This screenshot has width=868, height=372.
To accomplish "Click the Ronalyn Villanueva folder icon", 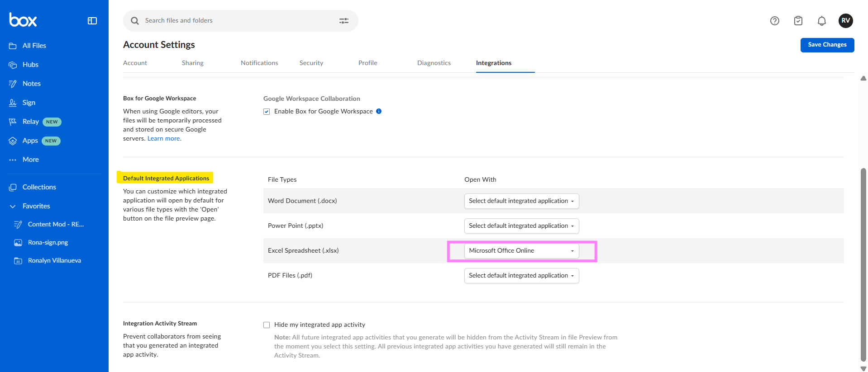I will click(x=18, y=260).
